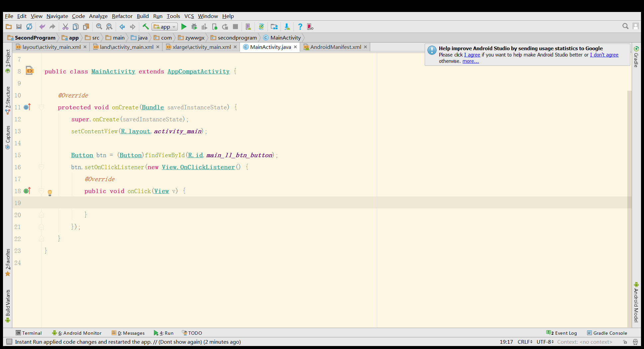Toggle the Project tool window panel
644x349 pixels.
click(x=8, y=61)
